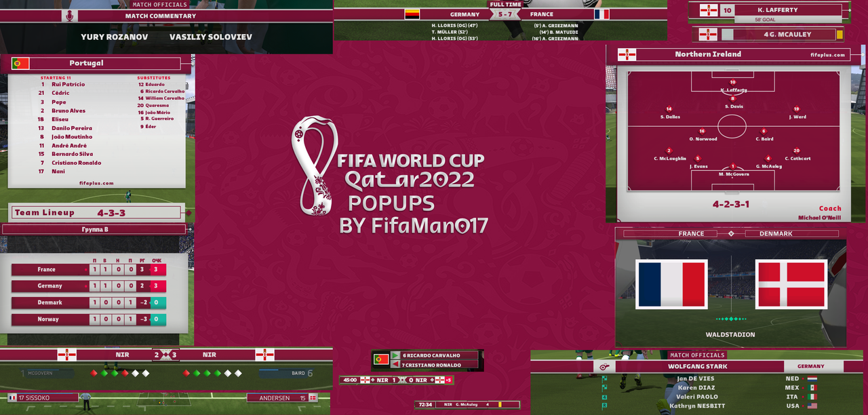The height and width of the screenshot is (415, 868).
Task: Click the France flag in the full-time scoreboard
Action: click(601, 14)
